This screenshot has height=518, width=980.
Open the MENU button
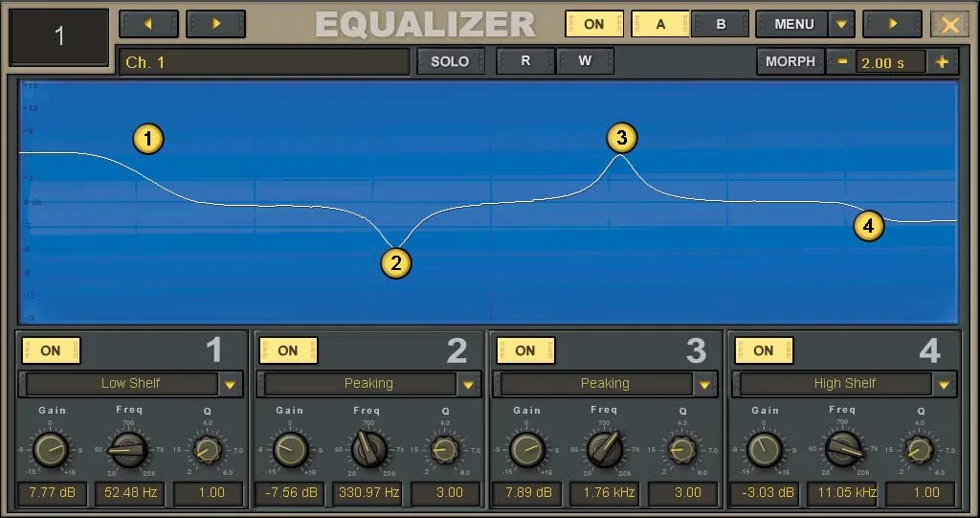click(x=793, y=24)
